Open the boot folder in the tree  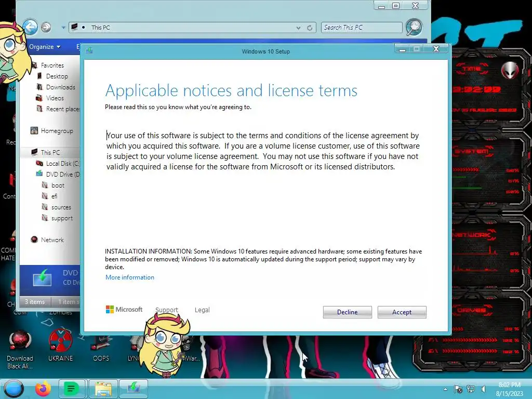point(58,185)
